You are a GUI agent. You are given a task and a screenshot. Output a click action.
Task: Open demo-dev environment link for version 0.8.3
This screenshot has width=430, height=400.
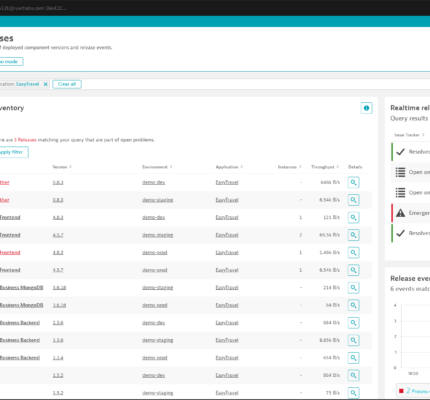click(x=153, y=182)
